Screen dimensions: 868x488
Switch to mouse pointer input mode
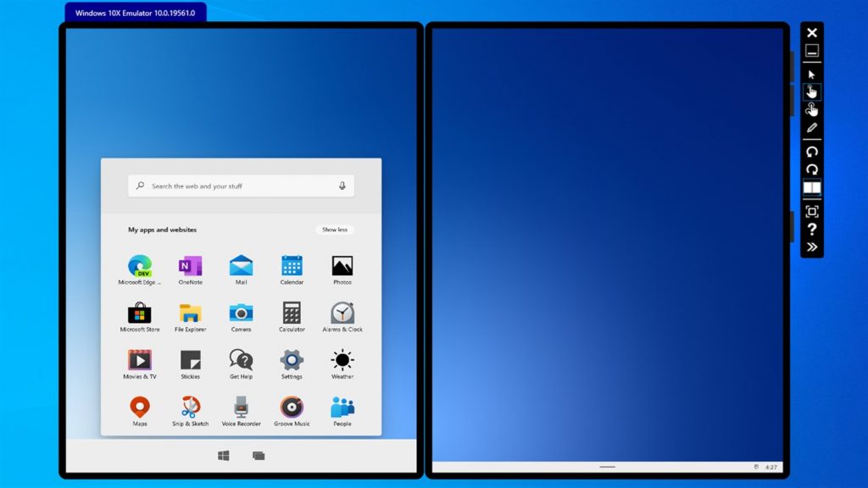click(811, 75)
